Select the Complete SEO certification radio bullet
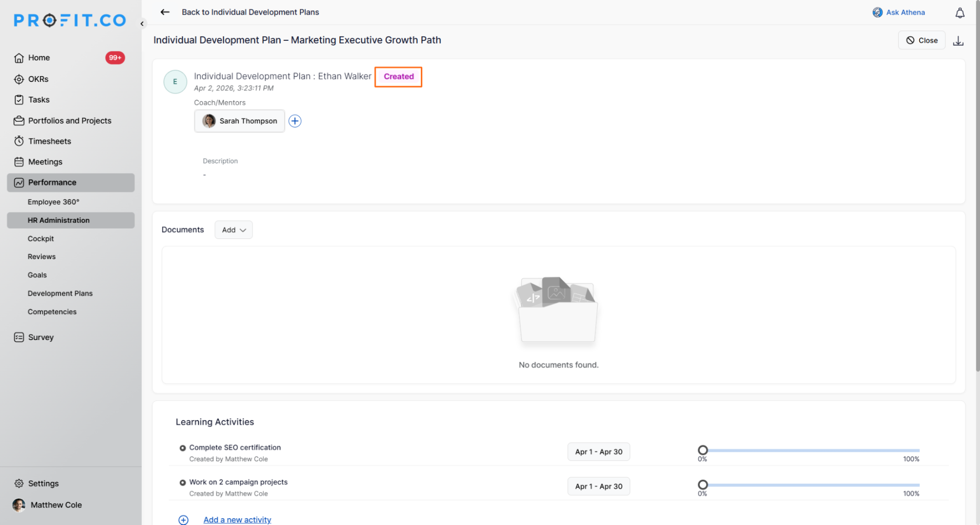The image size is (980, 525). tap(182, 448)
